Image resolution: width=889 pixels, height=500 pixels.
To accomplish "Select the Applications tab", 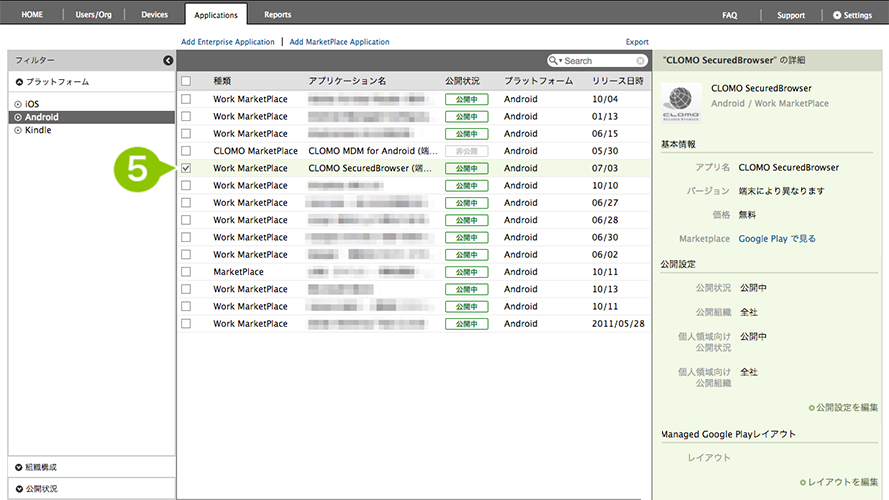I will (216, 15).
